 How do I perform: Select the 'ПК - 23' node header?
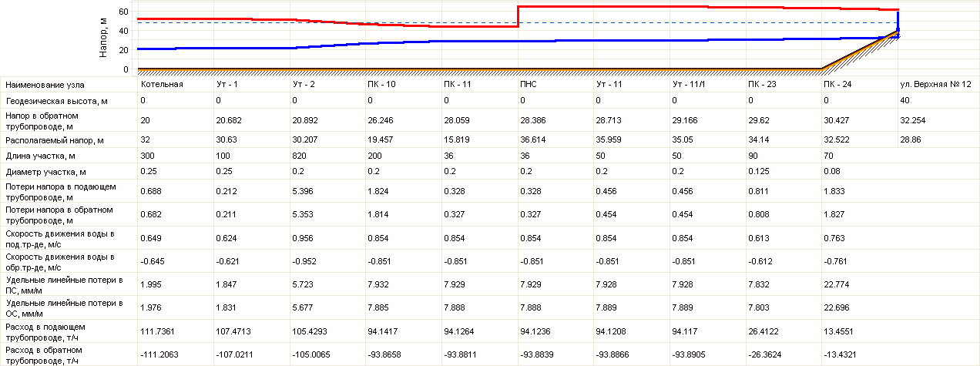point(762,84)
